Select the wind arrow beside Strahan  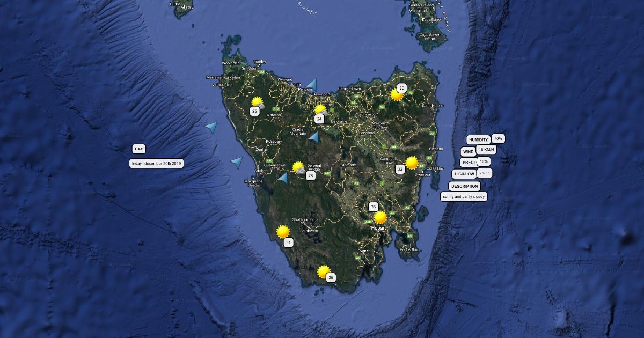(x=282, y=178)
